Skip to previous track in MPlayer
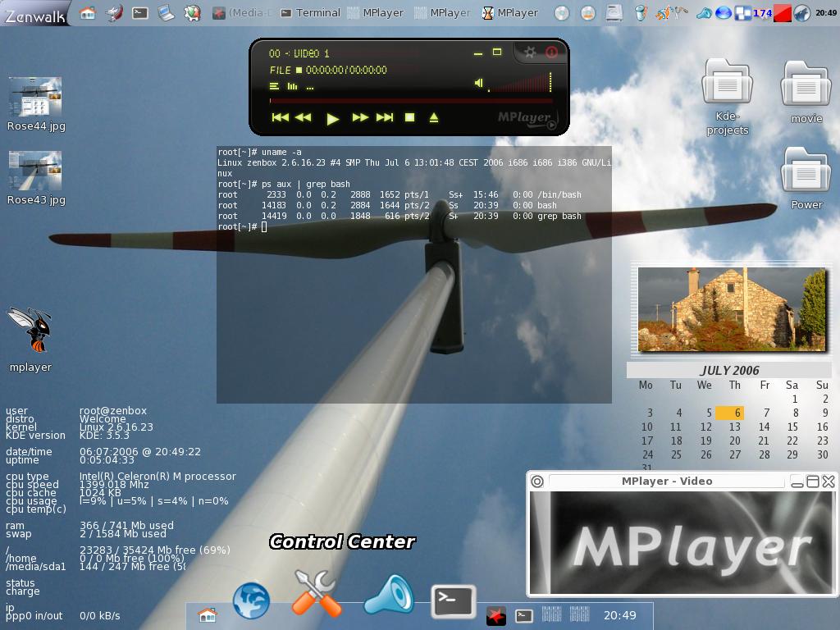This screenshot has height=630, width=840. (x=281, y=117)
